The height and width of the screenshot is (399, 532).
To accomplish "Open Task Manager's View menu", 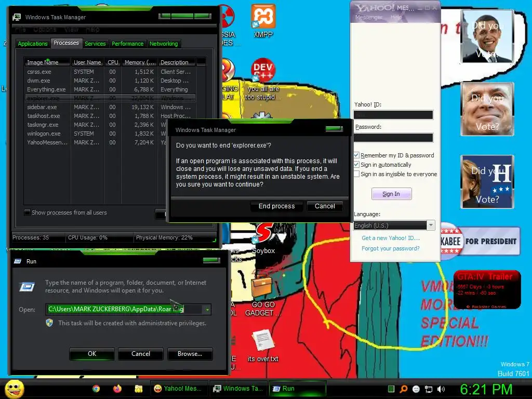I will tap(71, 30).
